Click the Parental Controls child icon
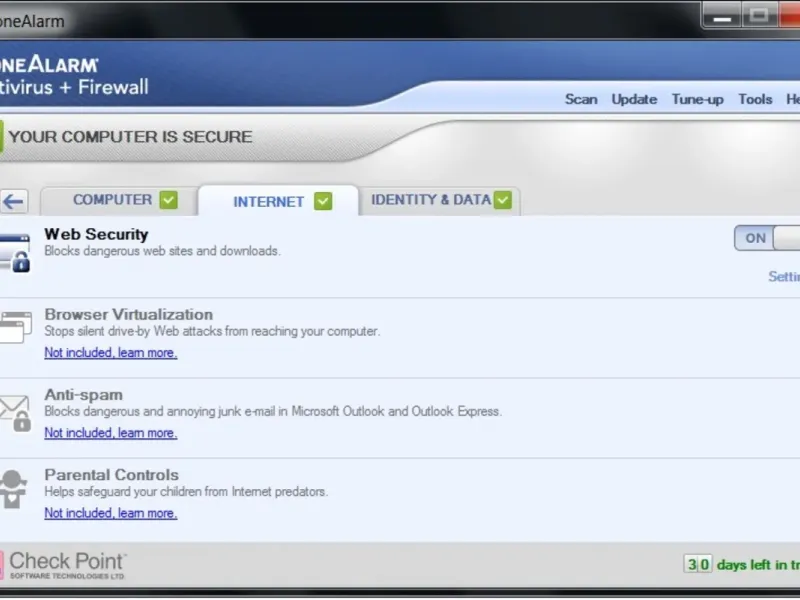The image size is (800, 600). coord(13,489)
